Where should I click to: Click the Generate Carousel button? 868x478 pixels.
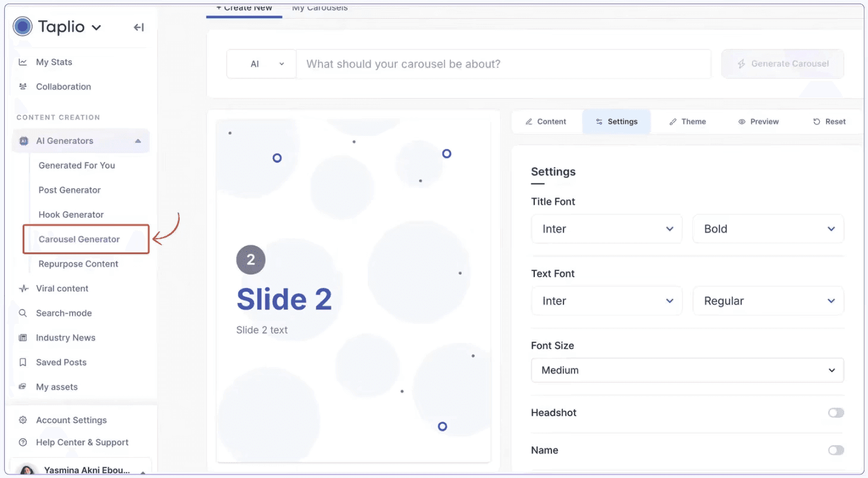click(x=782, y=64)
